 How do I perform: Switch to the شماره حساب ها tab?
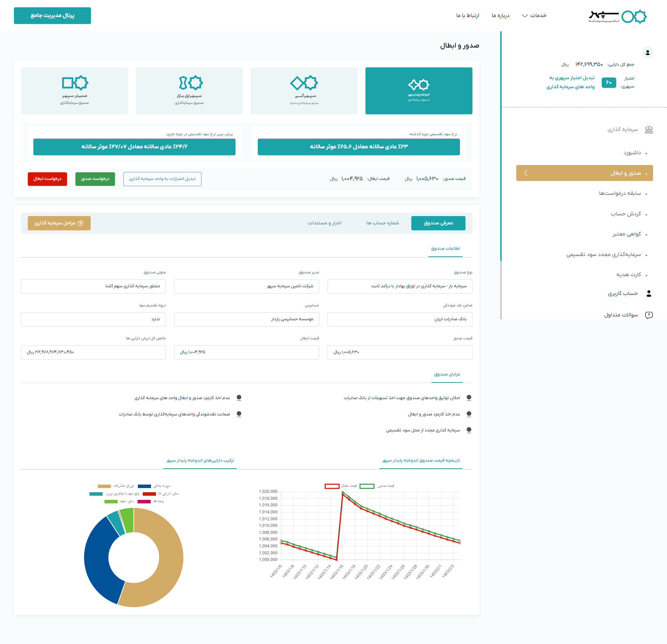click(382, 223)
